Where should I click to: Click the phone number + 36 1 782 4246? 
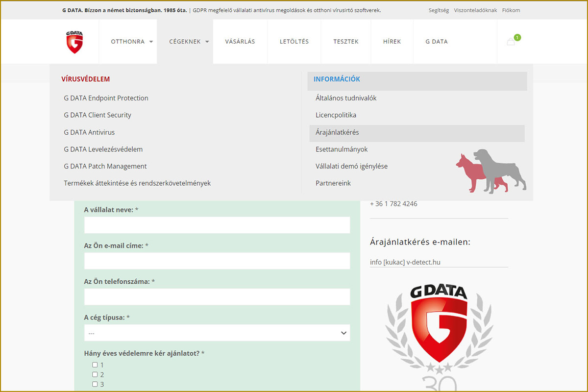(394, 204)
